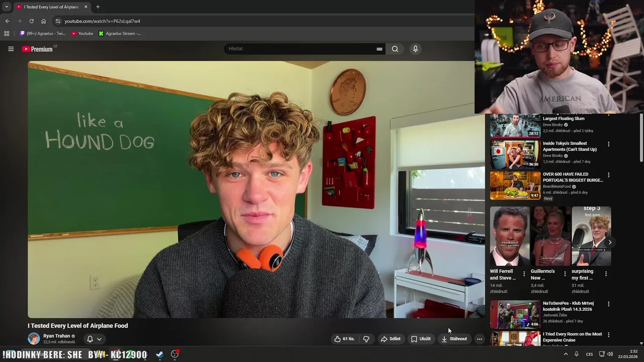
Task: Open Inside Tokyo's Smallest Apartments thumbnail
Action: (x=515, y=154)
